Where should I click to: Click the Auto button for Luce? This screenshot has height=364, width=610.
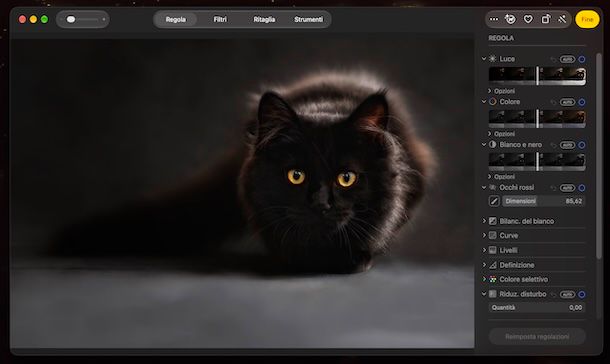point(567,59)
